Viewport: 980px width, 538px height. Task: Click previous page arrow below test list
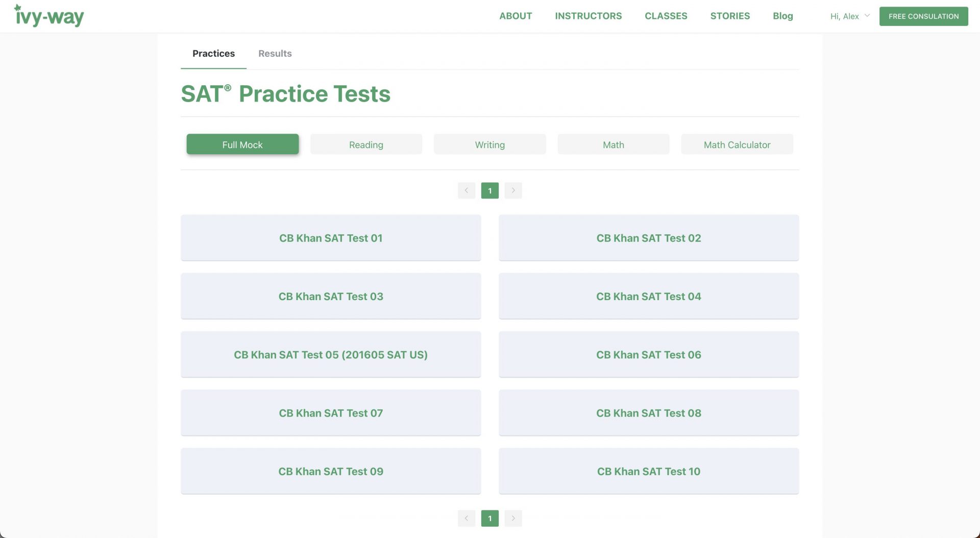tap(466, 518)
